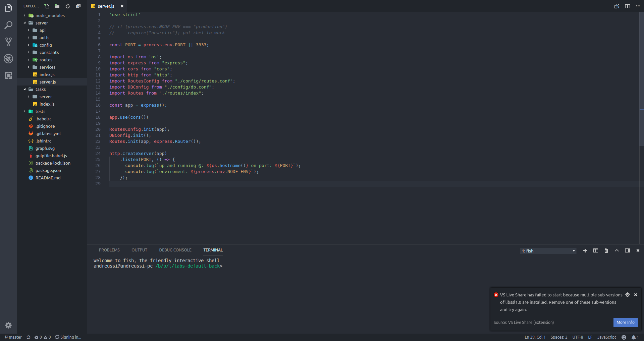This screenshot has height=341, width=644.
Task: Dismiss the Live Share error notification
Action: [x=636, y=295]
